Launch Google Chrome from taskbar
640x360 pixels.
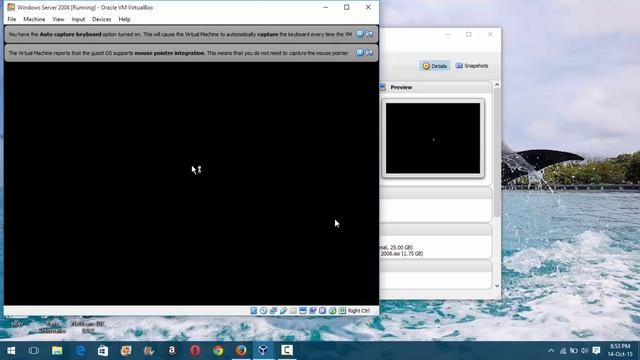pos(218,350)
